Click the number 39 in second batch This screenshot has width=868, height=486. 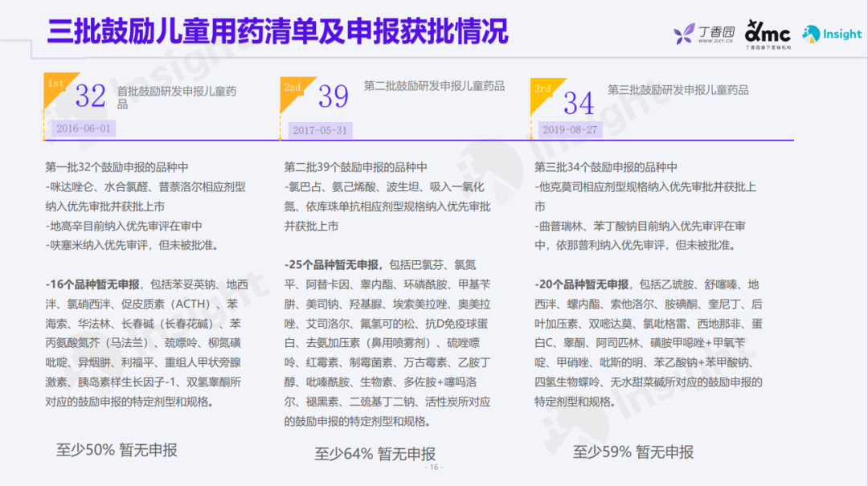(334, 96)
